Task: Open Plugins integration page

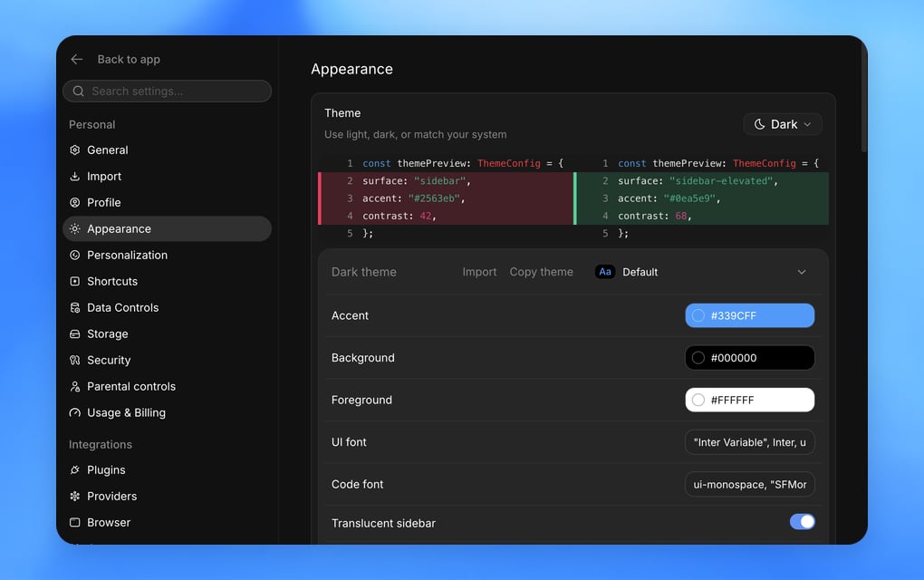Action: point(167,469)
